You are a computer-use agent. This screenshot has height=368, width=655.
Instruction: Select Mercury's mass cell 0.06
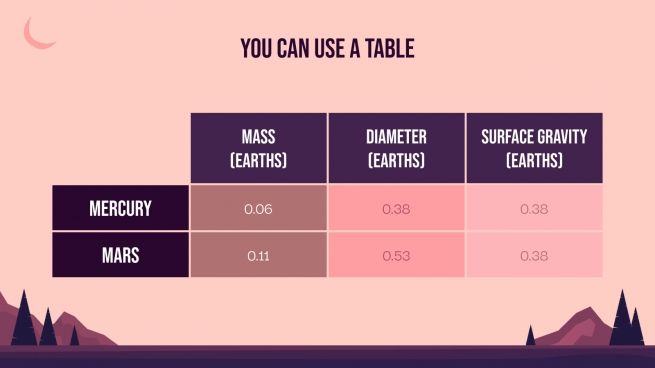click(x=259, y=208)
